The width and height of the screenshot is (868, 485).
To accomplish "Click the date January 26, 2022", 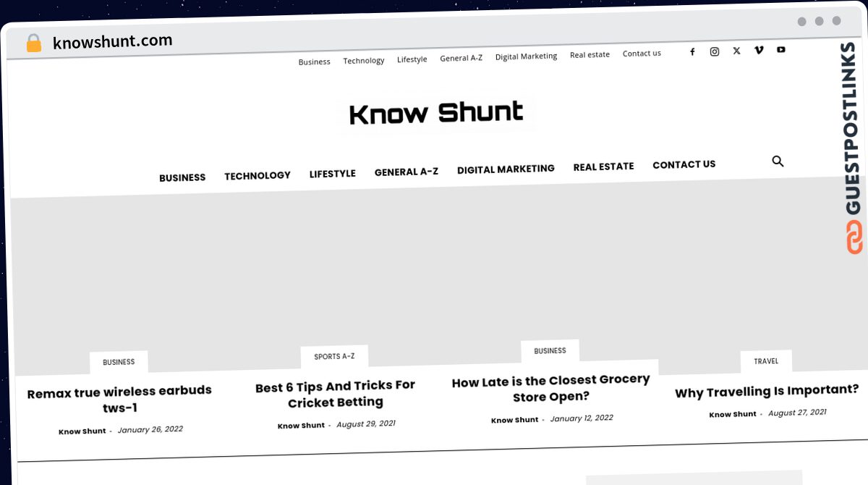I will 150,429.
